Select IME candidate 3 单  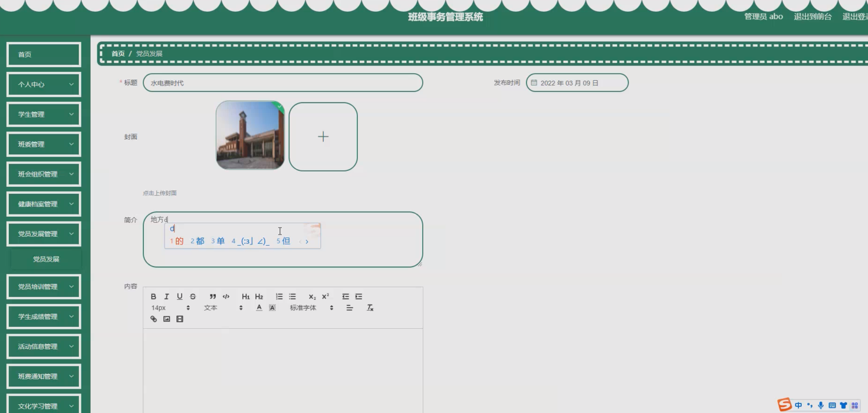click(x=218, y=241)
